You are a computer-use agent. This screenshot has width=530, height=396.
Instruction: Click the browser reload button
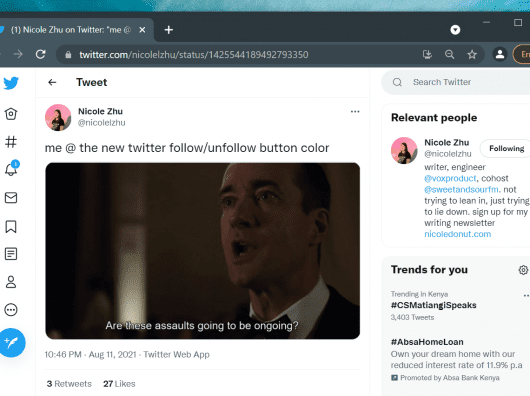41,54
